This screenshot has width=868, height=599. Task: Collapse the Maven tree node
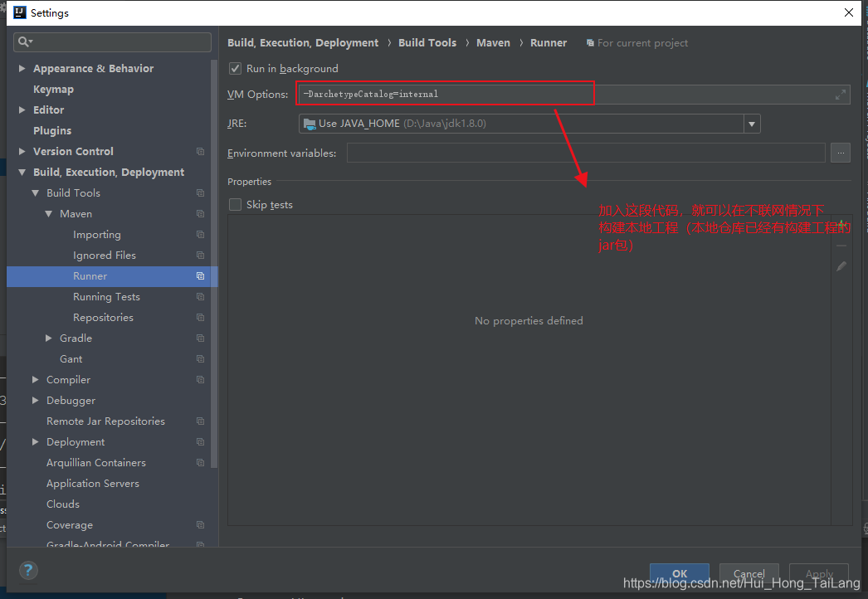tap(49, 214)
